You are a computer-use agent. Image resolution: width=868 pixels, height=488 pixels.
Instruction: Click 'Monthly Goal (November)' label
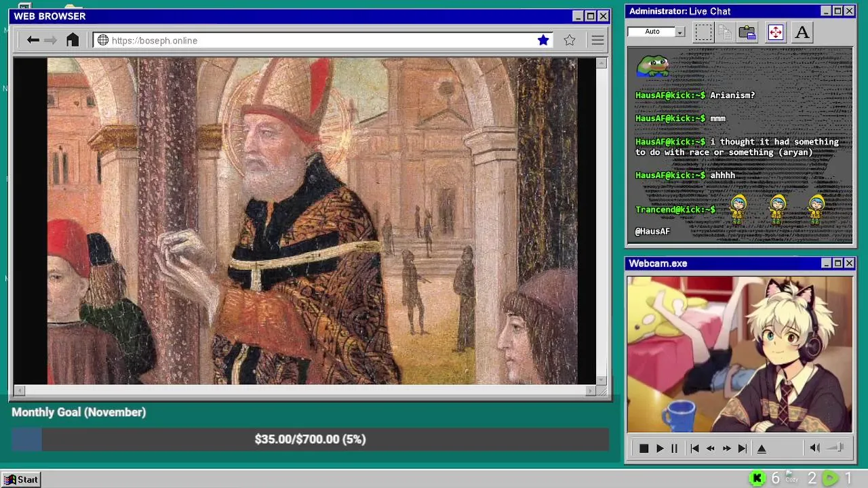pos(79,412)
